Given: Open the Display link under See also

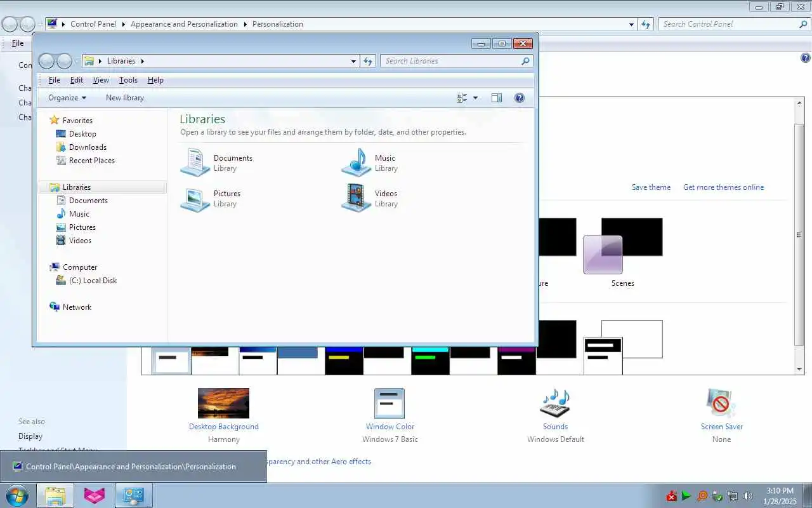Looking at the screenshot, I should [x=30, y=436].
